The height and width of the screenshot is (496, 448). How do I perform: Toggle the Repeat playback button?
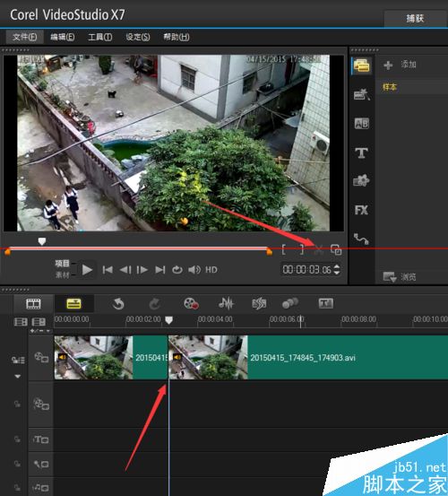177,270
